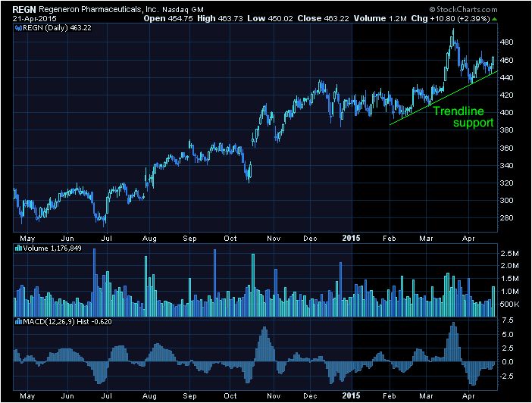Click the 5.0 MACD axis label
The image size is (532, 403).
click(x=507, y=335)
